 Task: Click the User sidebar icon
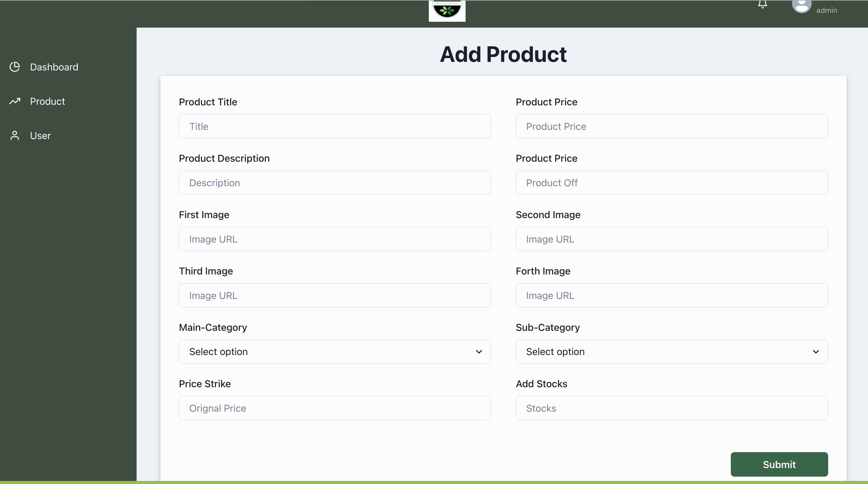click(16, 135)
